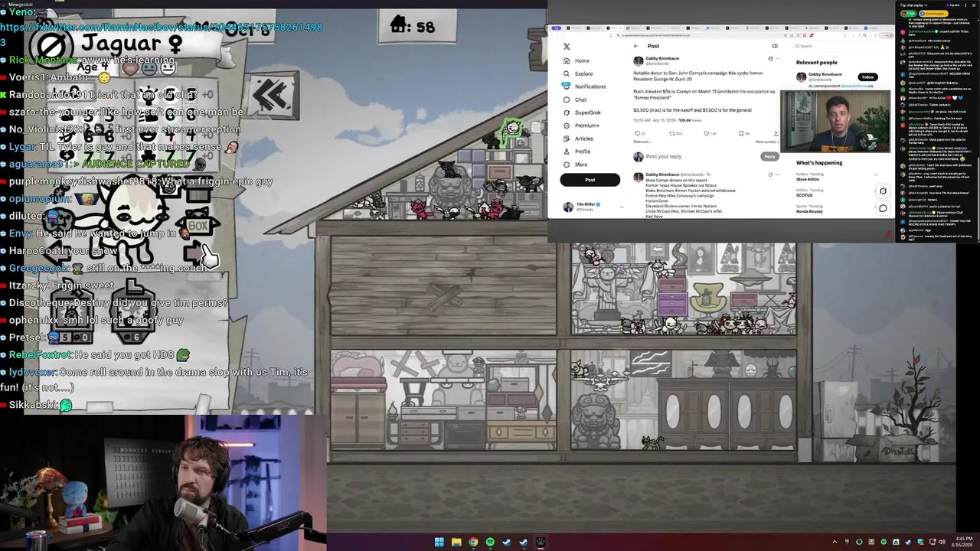This screenshot has height=551, width=980.
Task: Click the gray Reply button
Action: [x=769, y=156]
